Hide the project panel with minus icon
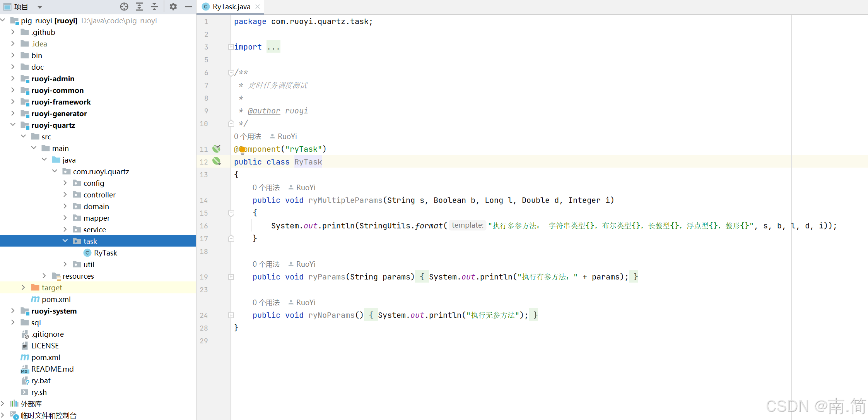The image size is (868, 420). point(188,7)
